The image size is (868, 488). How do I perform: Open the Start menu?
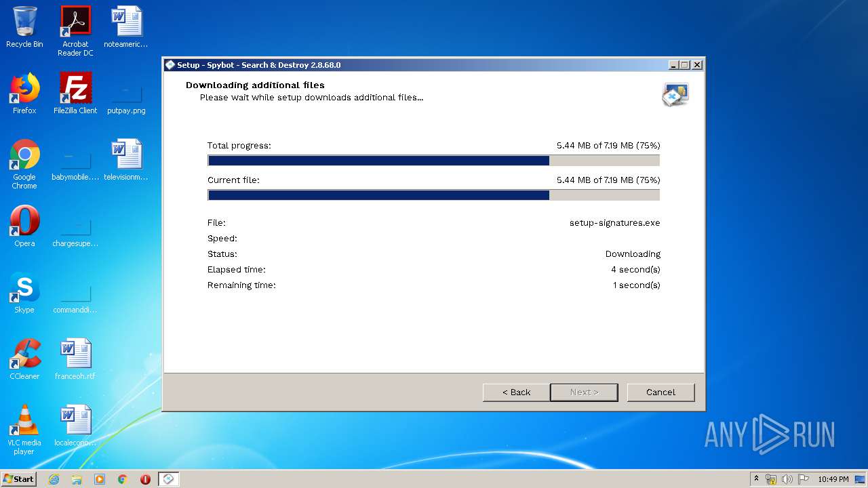(x=19, y=479)
